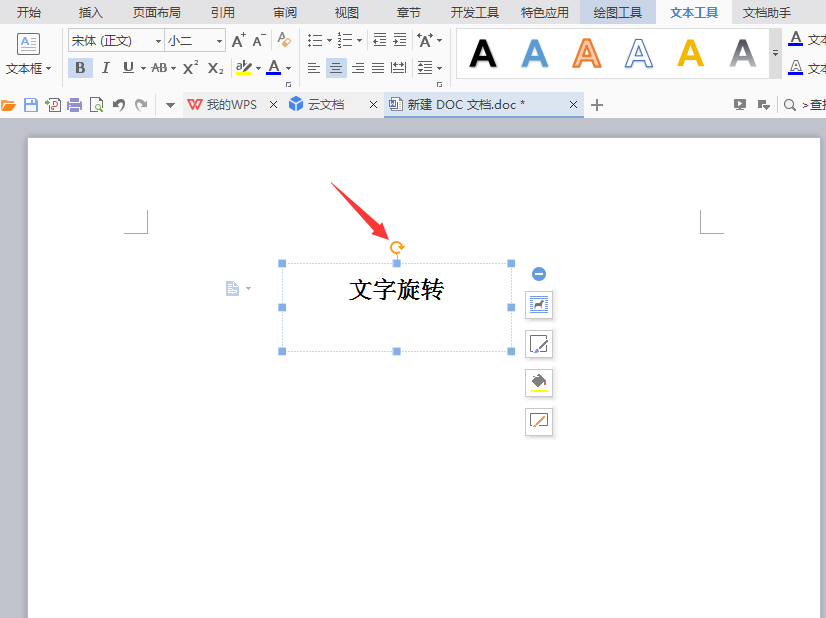
Task: Apply yellow text highlight color
Action: coord(243,68)
